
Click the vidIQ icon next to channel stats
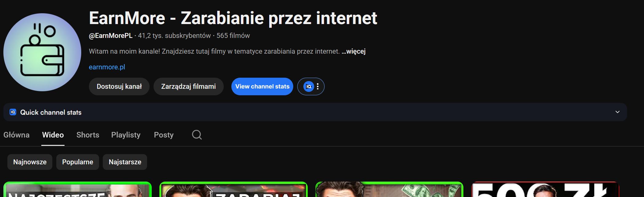pos(309,87)
